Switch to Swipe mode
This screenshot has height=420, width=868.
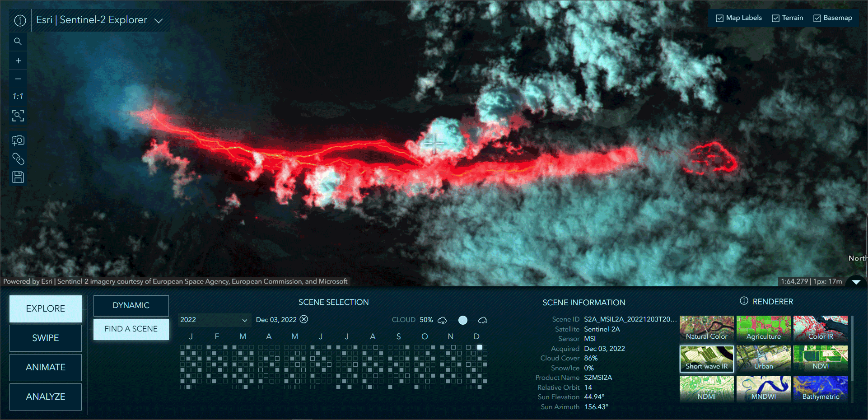click(x=46, y=338)
